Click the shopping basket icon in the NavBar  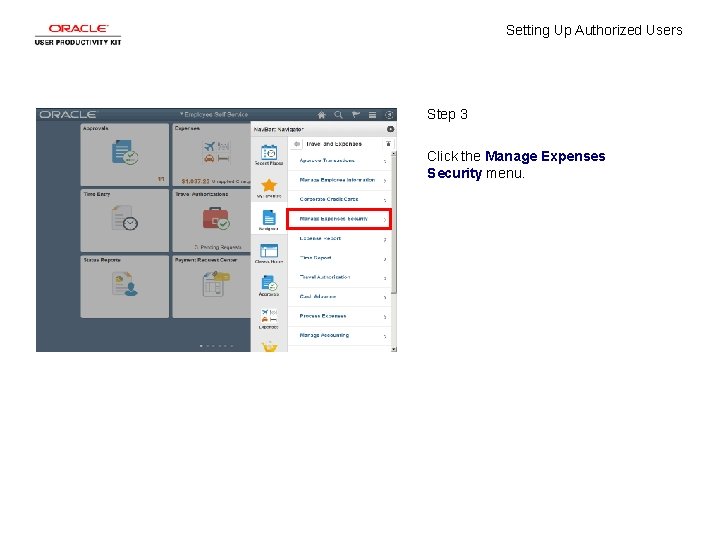[x=269, y=347]
